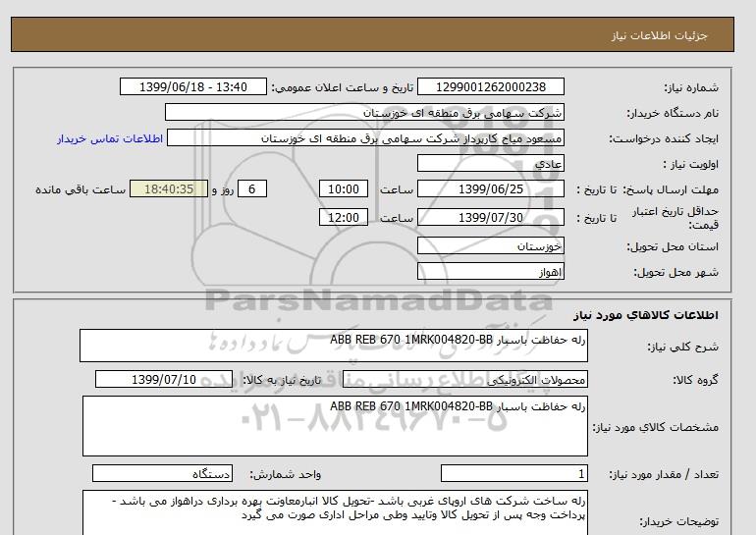The image size is (756, 535).
Task: Open the buyer contact information link
Action: click(x=103, y=138)
